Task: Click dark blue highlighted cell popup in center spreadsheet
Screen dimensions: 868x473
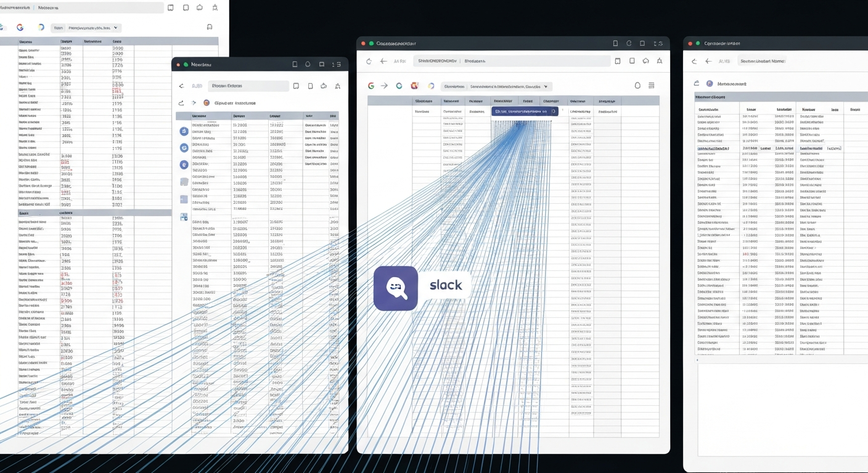Action: coord(524,111)
